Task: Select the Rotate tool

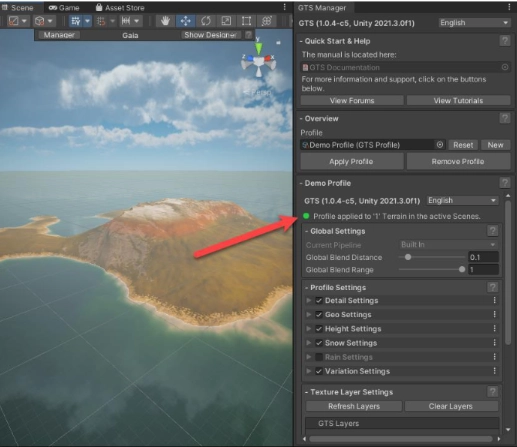Action: (206, 21)
